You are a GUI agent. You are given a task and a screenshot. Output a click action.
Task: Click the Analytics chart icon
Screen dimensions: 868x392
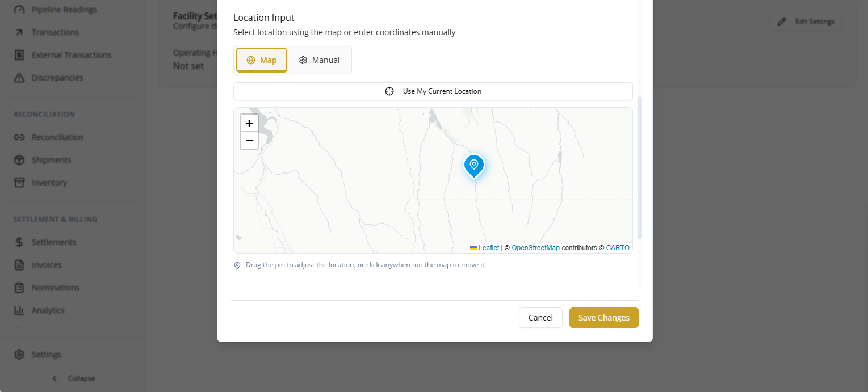[19, 310]
